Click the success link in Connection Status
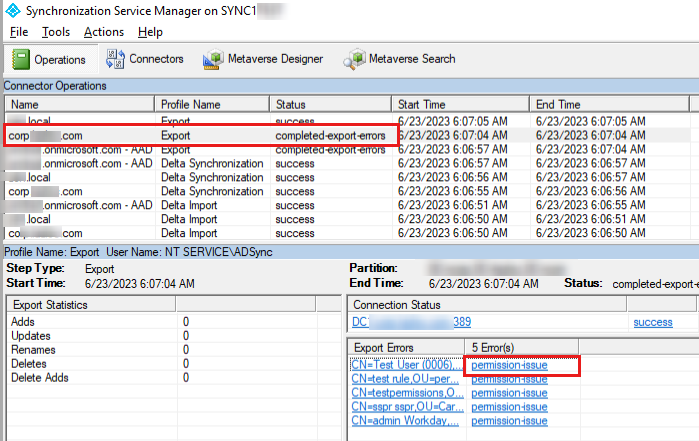The width and height of the screenshot is (699, 441). pyautogui.click(x=653, y=322)
